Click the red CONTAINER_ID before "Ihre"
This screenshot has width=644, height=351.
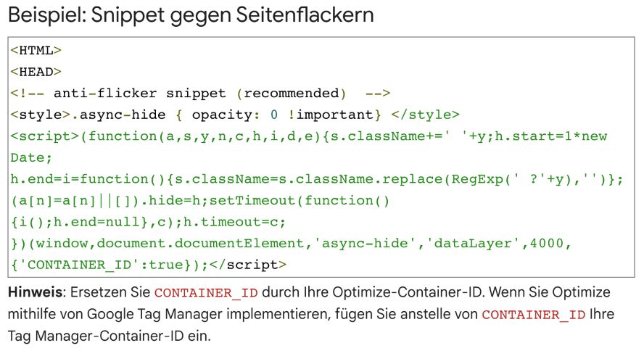tap(534, 315)
